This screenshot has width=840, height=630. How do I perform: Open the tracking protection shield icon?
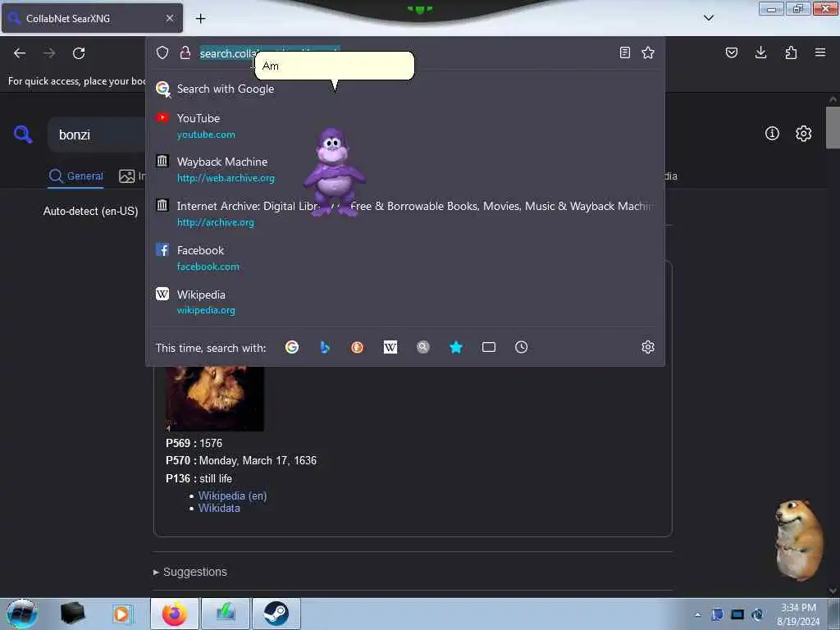point(162,52)
